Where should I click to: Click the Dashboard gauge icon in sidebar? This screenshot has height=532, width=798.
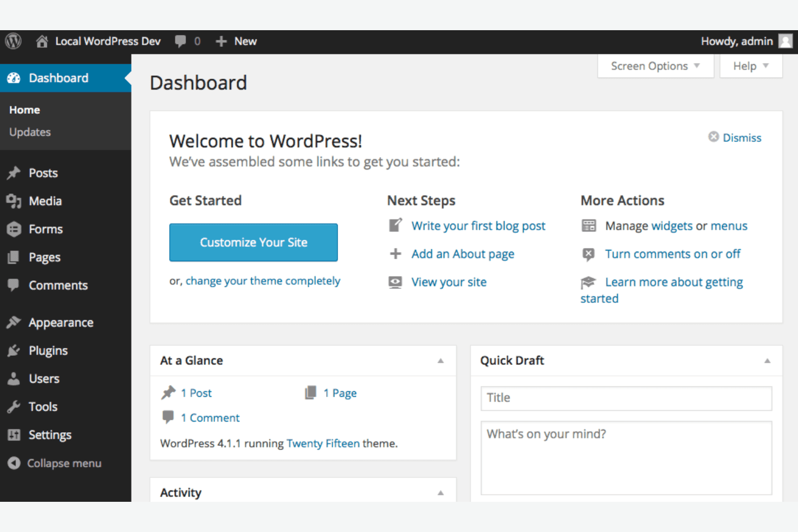tap(14, 78)
